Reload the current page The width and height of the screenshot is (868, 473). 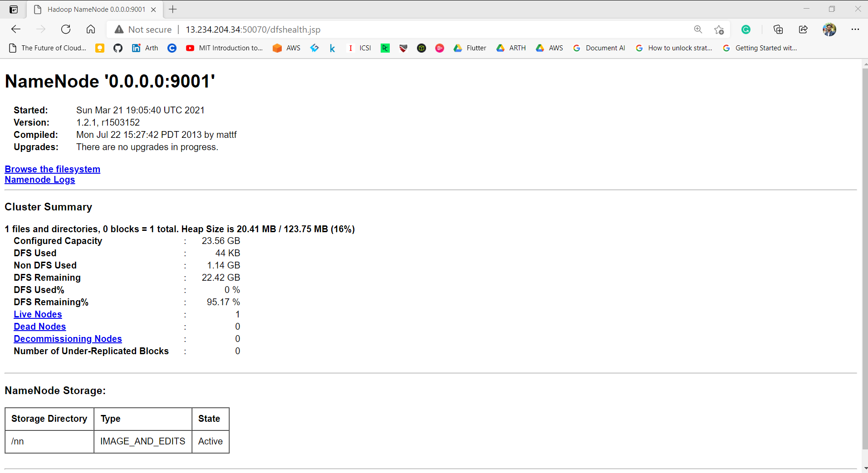(x=65, y=29)
